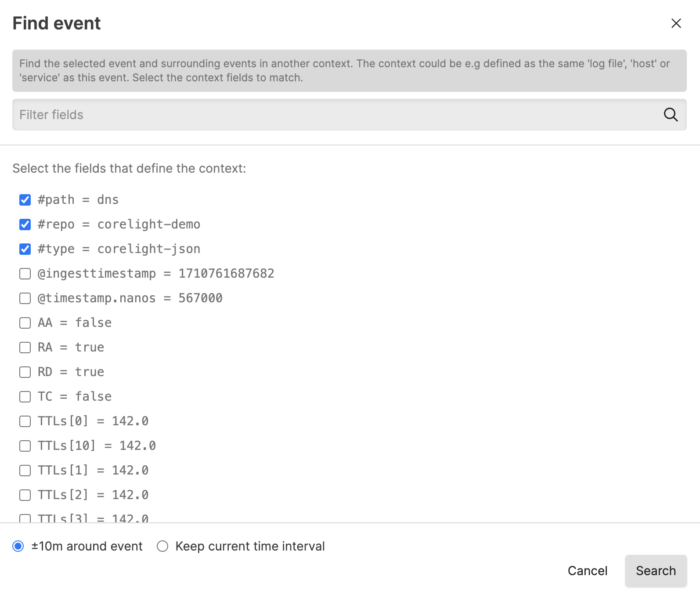Screen dimensions: 700x594
Task: Close the Find event dialog
Action: (676, 23)
